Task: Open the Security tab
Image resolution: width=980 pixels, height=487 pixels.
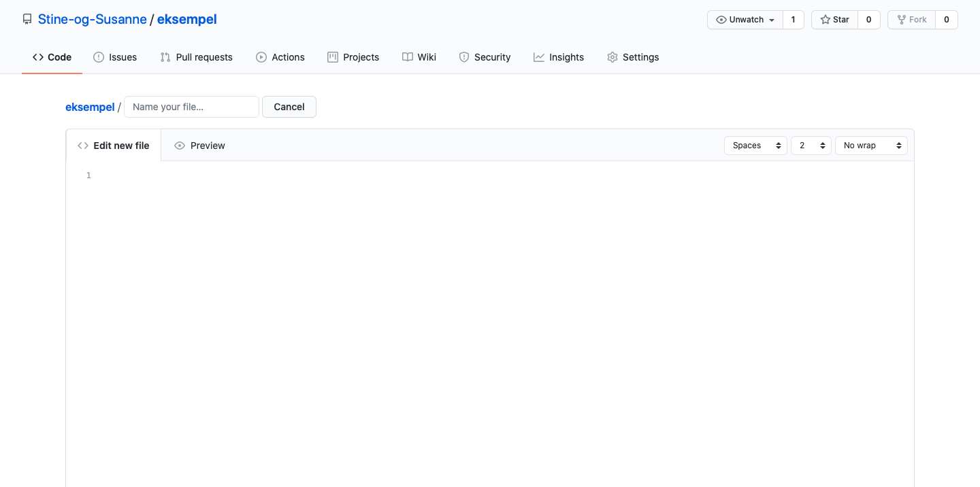Action: 485,57
